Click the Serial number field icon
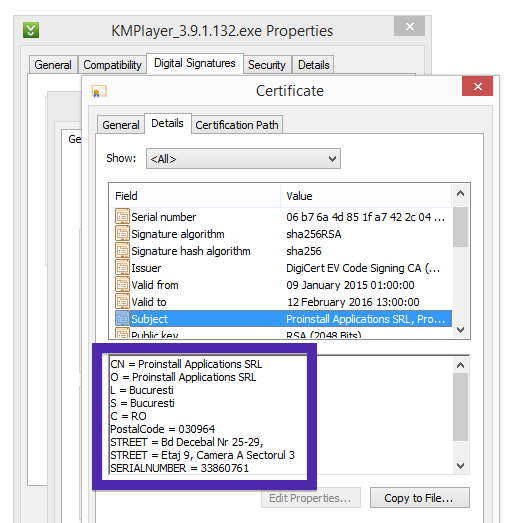Image resolution: width=507 pixels, height=523 pixels. point(122,216)
